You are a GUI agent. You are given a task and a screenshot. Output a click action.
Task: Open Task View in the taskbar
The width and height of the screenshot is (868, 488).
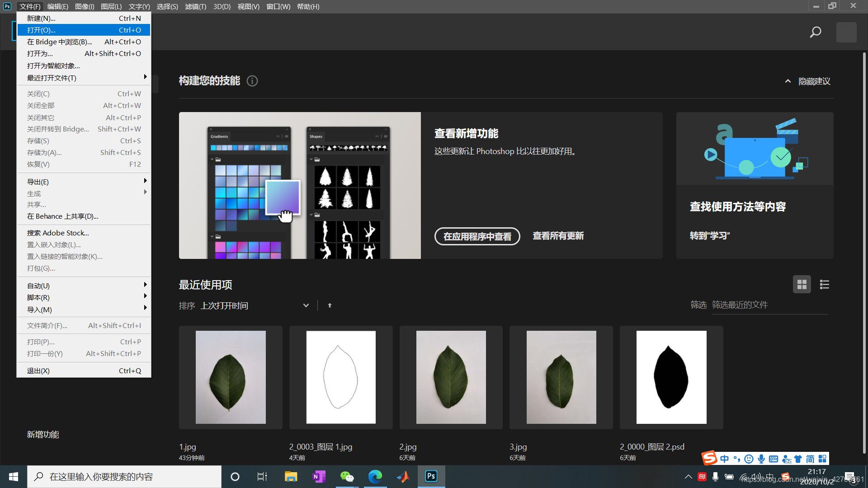click(262, 477)
